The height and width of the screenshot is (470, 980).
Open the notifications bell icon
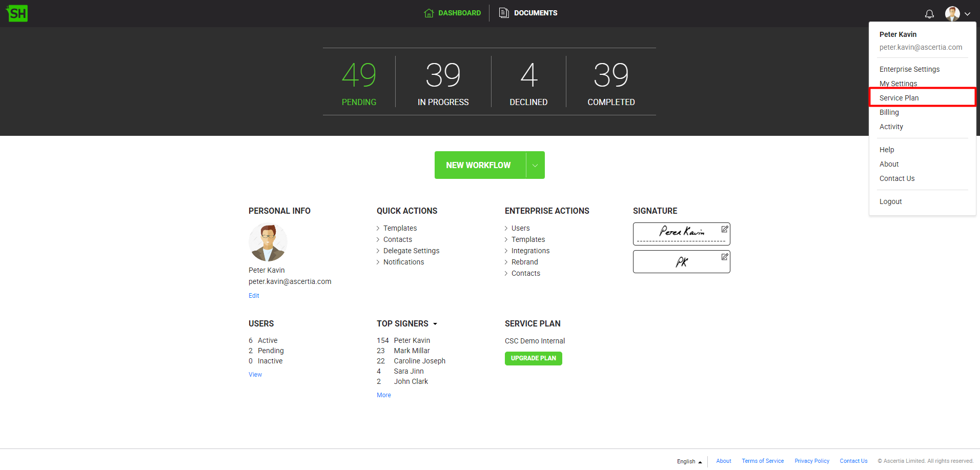point(929,14)
